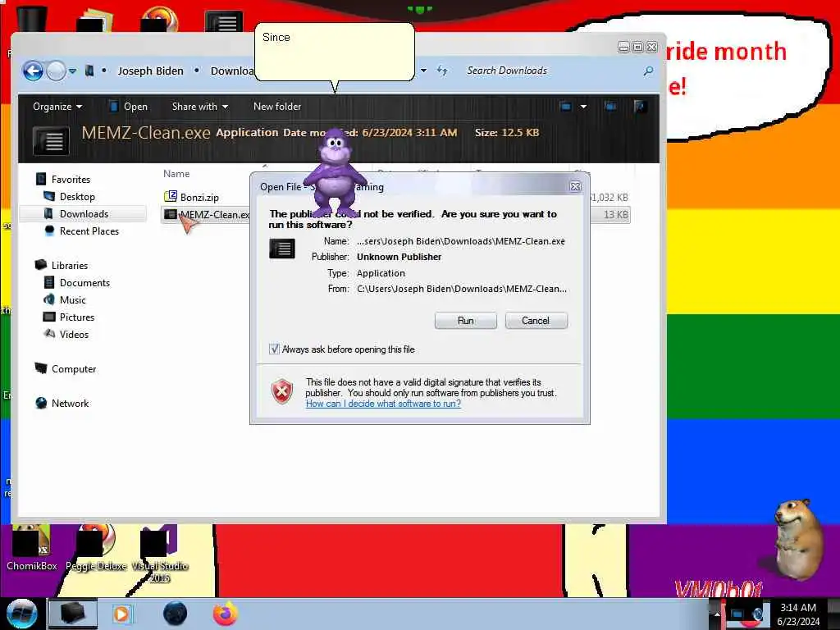Select Libraries in the navigation pane
Image resolution: width=840 pixels, height=630 pixels.
point(62,265)
